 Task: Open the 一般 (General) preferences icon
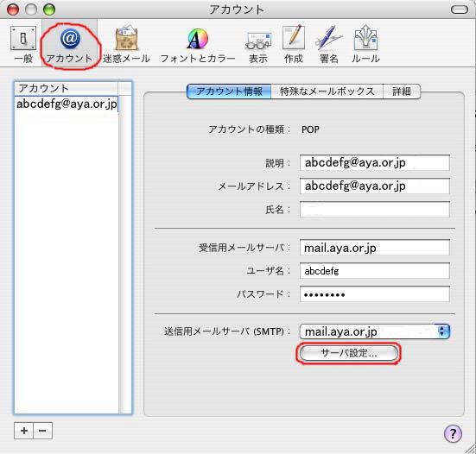tap(23, 44)
